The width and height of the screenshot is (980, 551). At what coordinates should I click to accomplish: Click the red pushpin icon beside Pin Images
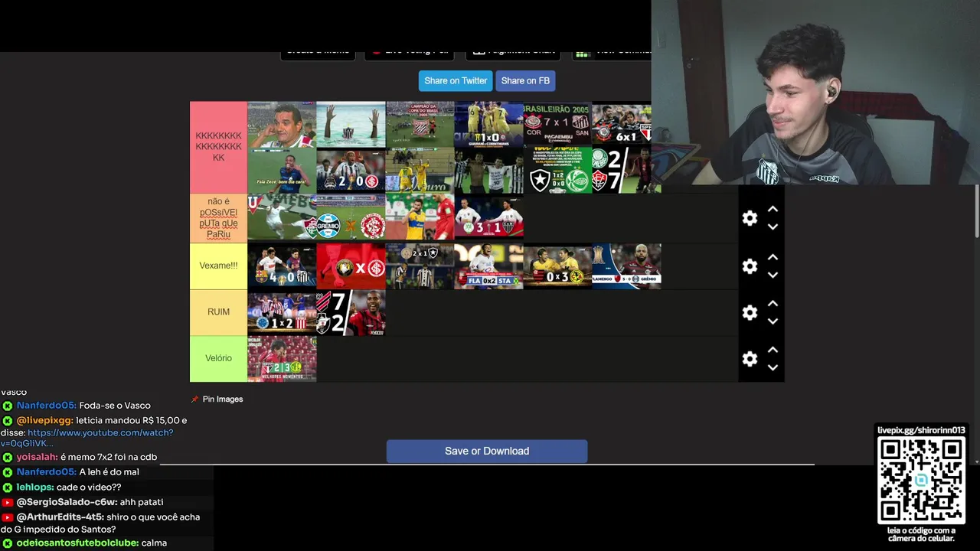(x=194, y=399)
